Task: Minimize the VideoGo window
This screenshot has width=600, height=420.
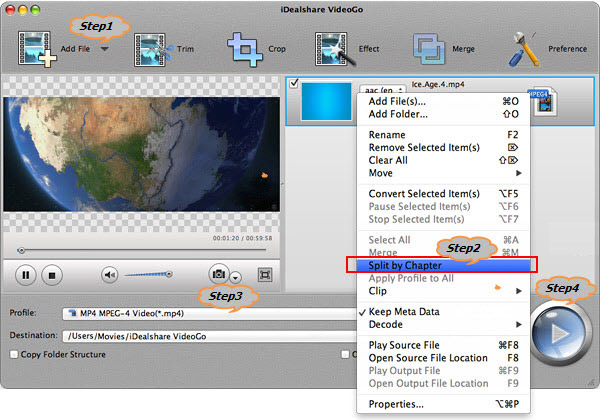Action: 23,10
